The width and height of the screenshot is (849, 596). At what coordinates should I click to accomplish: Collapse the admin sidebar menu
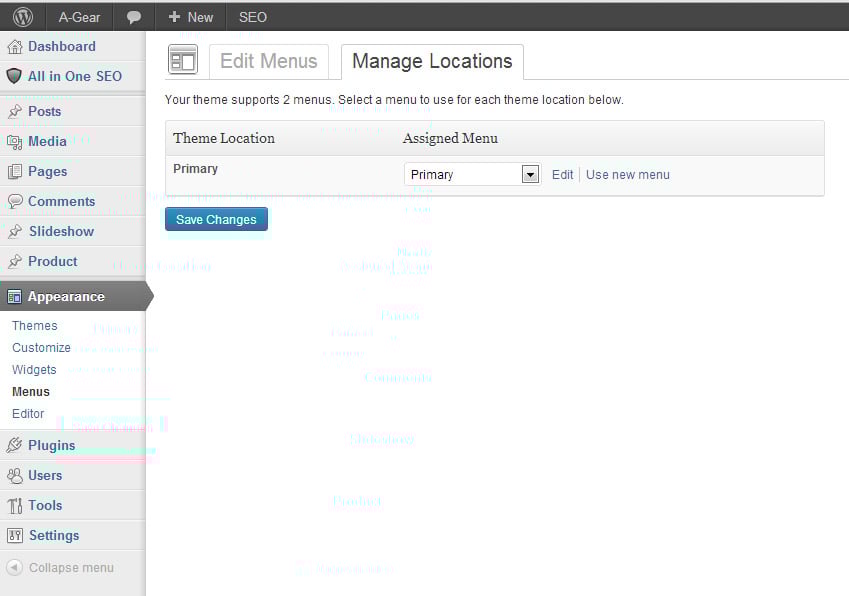(x=60, y=568)
